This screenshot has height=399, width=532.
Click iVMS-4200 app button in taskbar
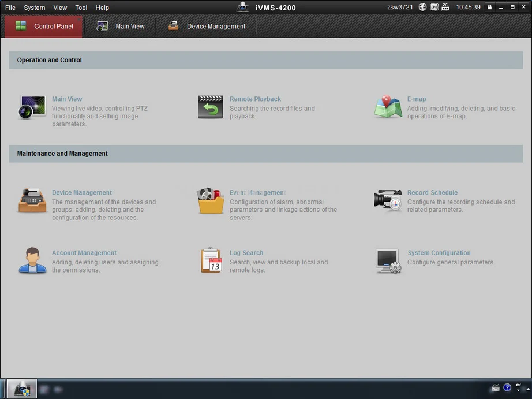click(22, 389)
